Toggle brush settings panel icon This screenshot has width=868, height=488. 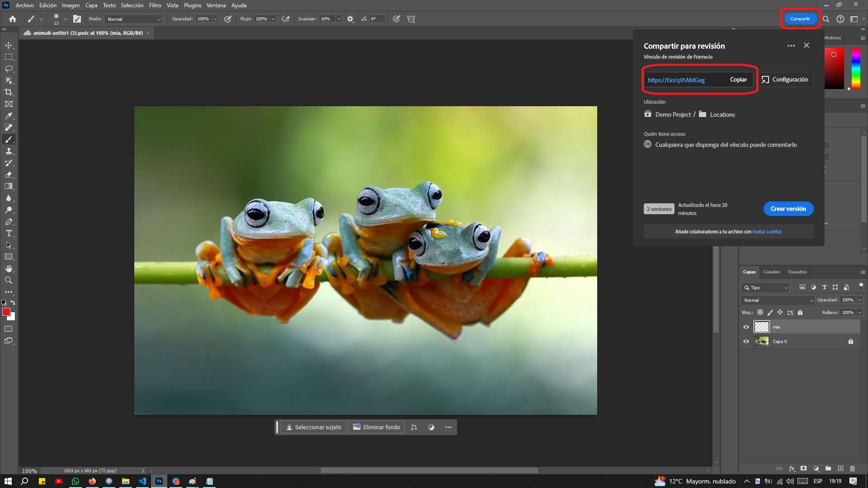[77, 19]
